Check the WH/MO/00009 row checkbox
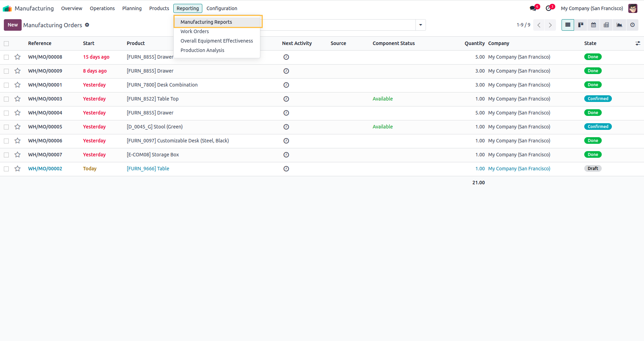Image resolution: width=644 pixels, height=341 pixels. coord(6,71)
